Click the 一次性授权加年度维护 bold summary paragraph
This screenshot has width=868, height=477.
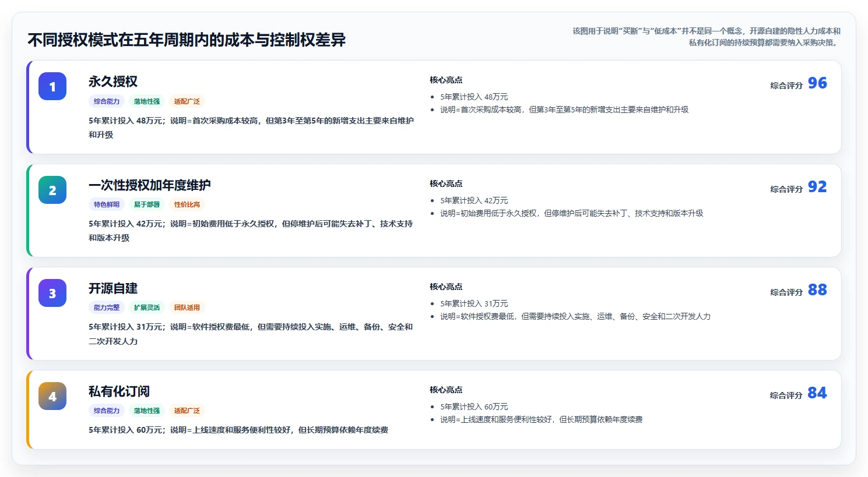[x=251, y=231]
